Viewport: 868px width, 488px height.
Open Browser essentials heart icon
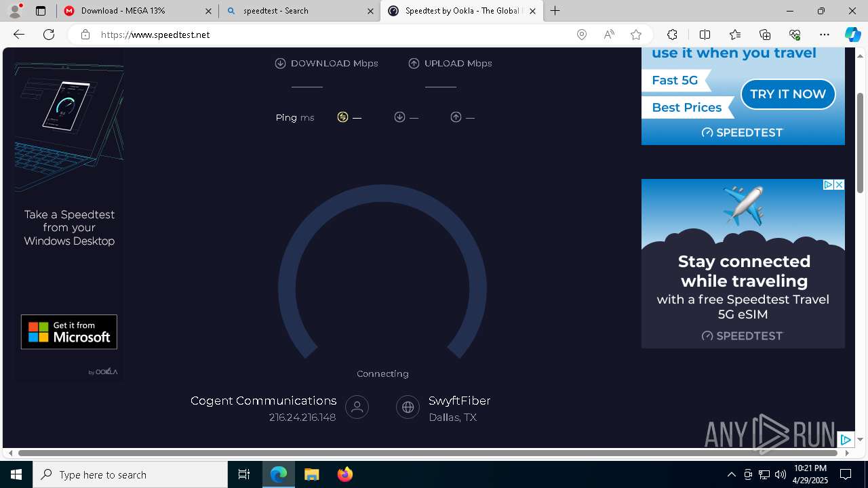point(795,35)
